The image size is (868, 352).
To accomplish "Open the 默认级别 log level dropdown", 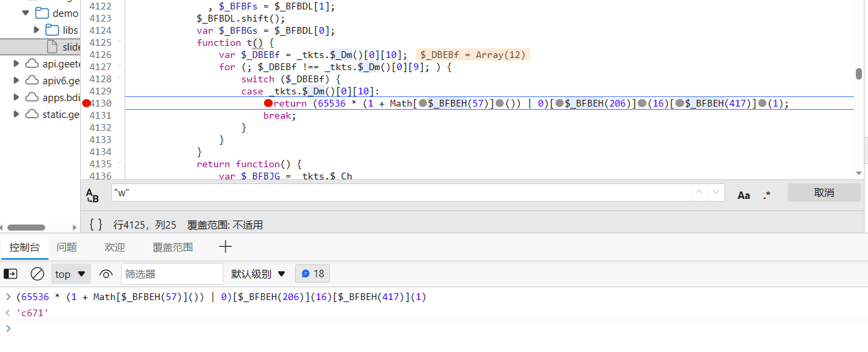I will (x=259, y=274).
